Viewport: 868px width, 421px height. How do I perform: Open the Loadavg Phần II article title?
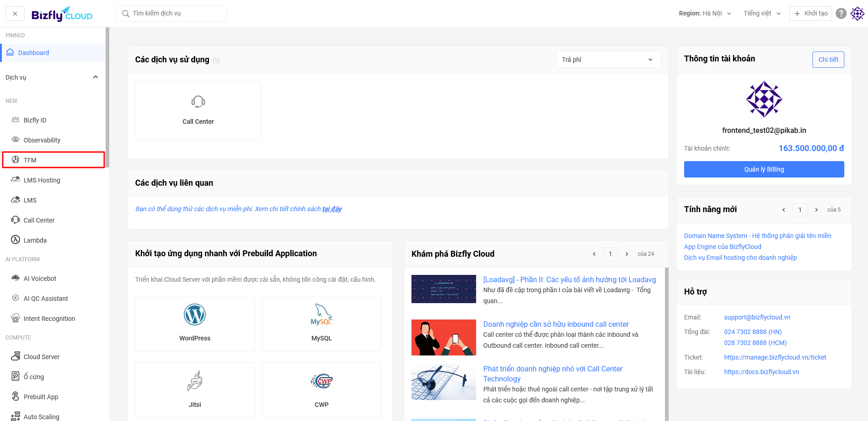coord(569,279)
